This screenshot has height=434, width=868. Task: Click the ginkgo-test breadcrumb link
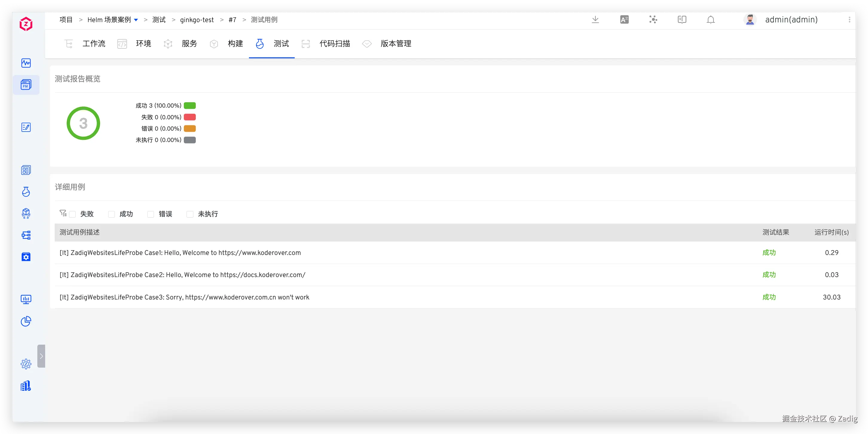click(x=197, y=20)
